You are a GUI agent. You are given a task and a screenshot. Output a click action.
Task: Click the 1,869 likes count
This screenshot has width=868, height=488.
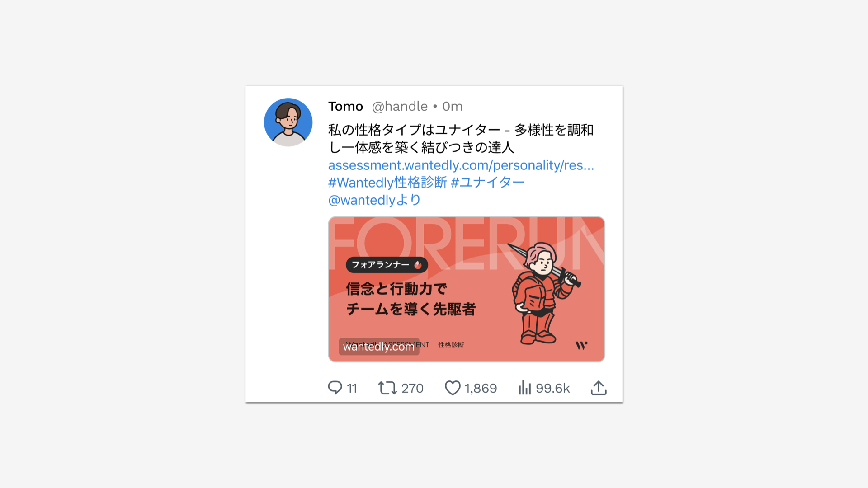click(x=481, y=388)
